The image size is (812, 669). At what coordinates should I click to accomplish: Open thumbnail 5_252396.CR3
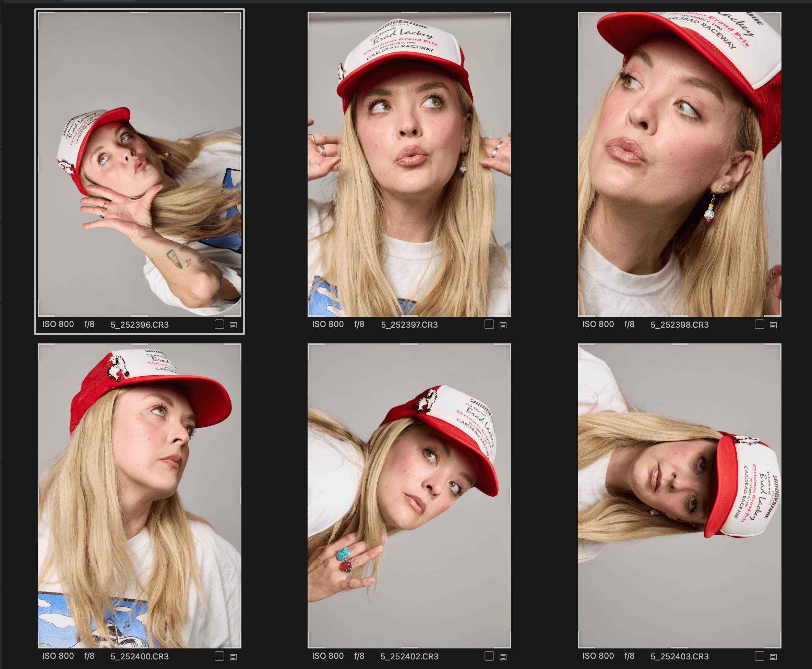pyautogui.click(x=140, y=164)
